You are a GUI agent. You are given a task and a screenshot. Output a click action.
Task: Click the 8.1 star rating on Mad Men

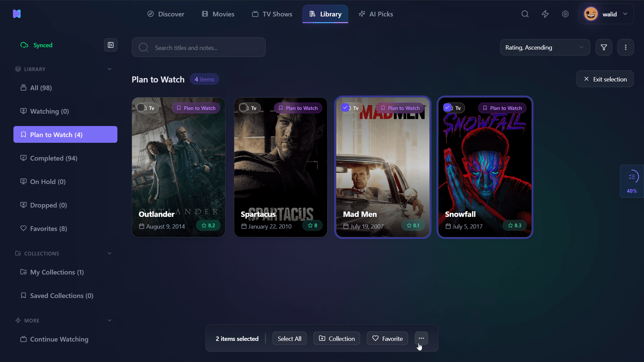[413, 226]
